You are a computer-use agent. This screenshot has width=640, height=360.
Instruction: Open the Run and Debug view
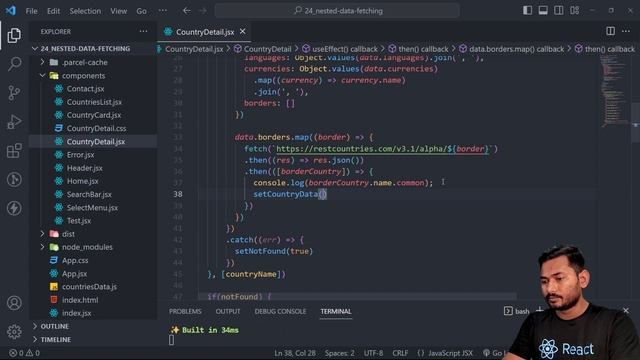click(14, 122)
